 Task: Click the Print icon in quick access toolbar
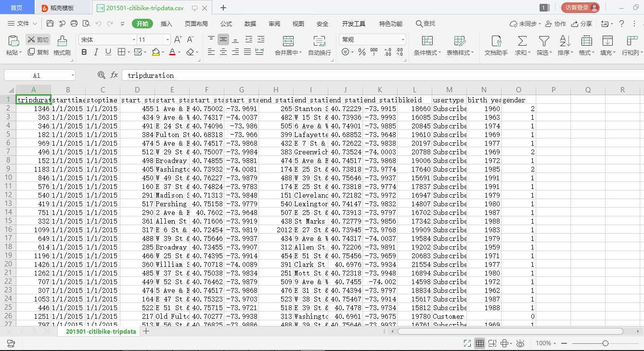[x=74, y=24]
